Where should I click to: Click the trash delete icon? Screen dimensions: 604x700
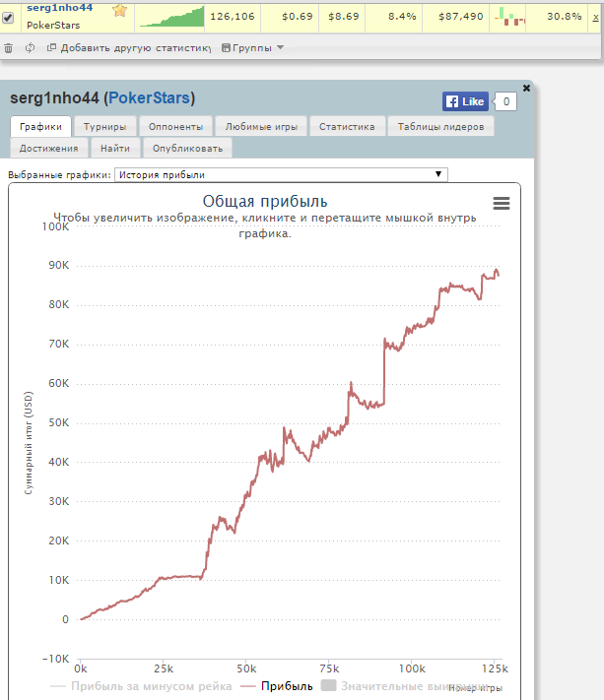8,48
